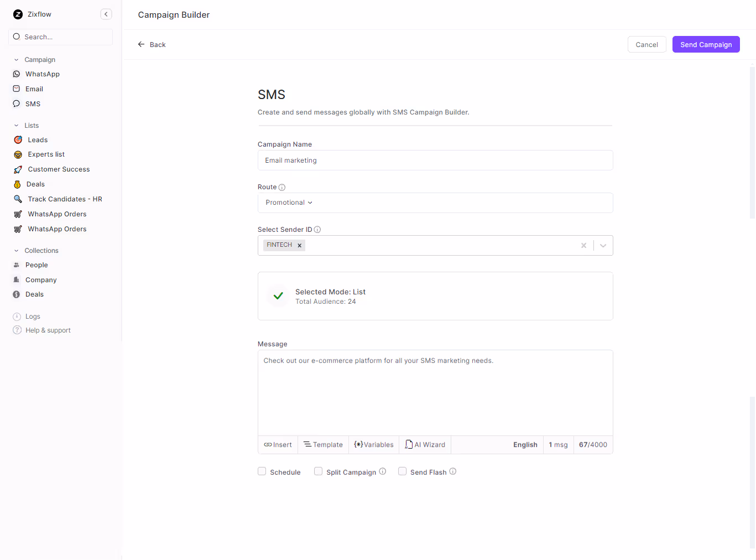Open Template in message toolbar
The image size is (756, 560).
click(323, 445)
